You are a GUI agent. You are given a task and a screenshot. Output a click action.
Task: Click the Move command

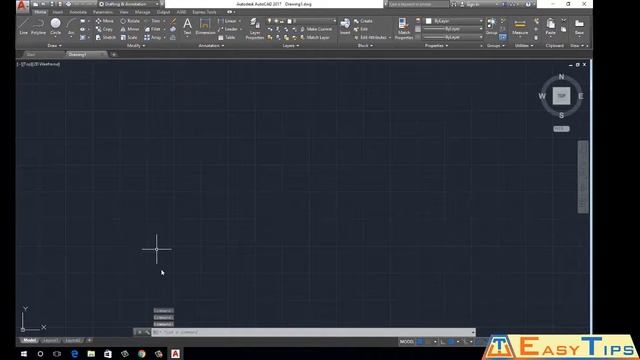[104, 21]
